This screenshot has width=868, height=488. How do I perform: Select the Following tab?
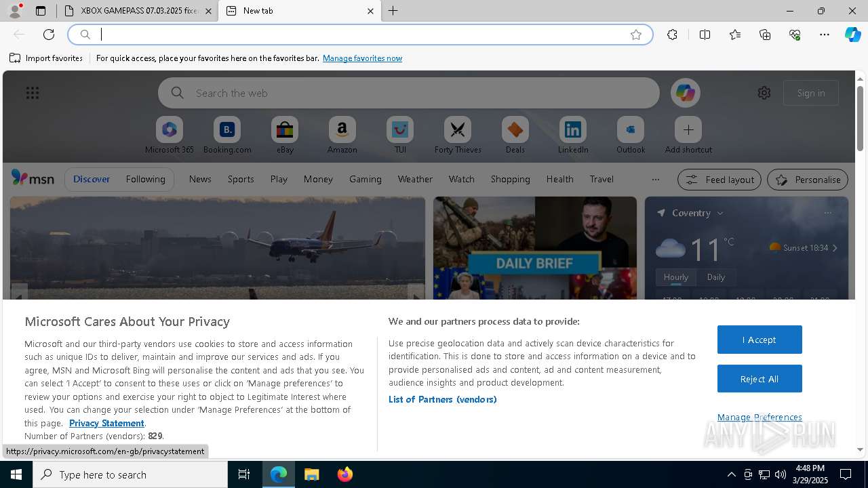(x=145, y=179)
